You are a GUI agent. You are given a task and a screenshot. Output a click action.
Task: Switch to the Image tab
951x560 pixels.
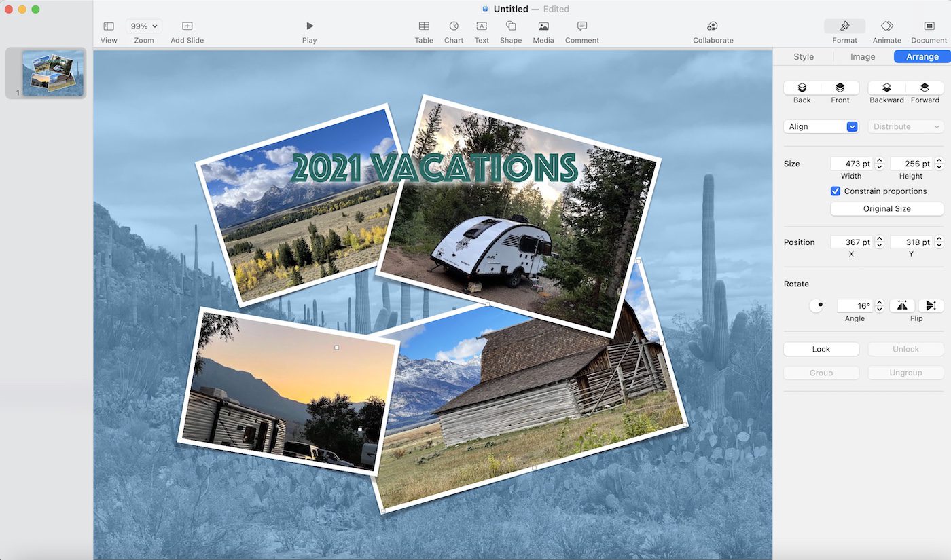point(863,57)
